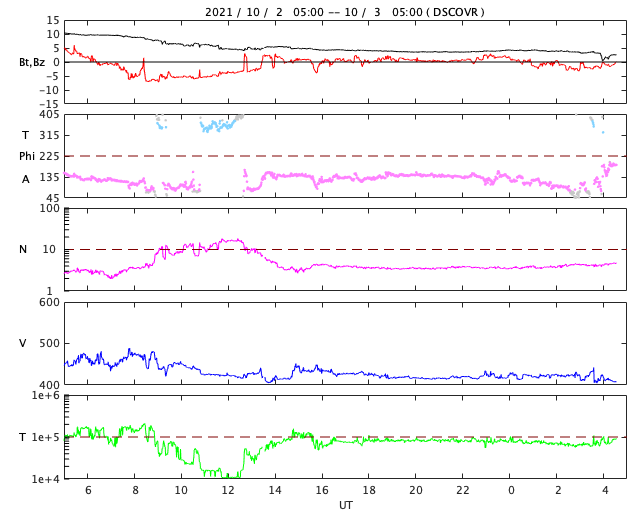Click the '500' velocity axis value
The height and width of the screenshot is (512, 640).
tap(49, 343)
